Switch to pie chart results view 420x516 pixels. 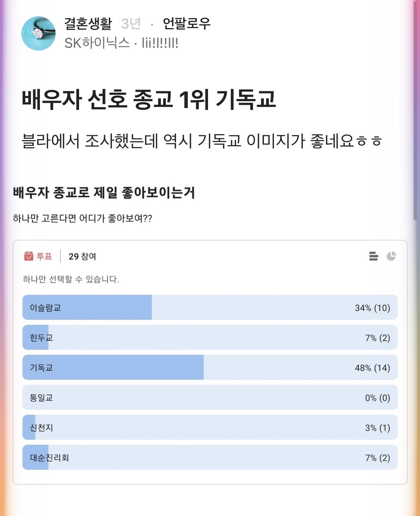point(391,256)
